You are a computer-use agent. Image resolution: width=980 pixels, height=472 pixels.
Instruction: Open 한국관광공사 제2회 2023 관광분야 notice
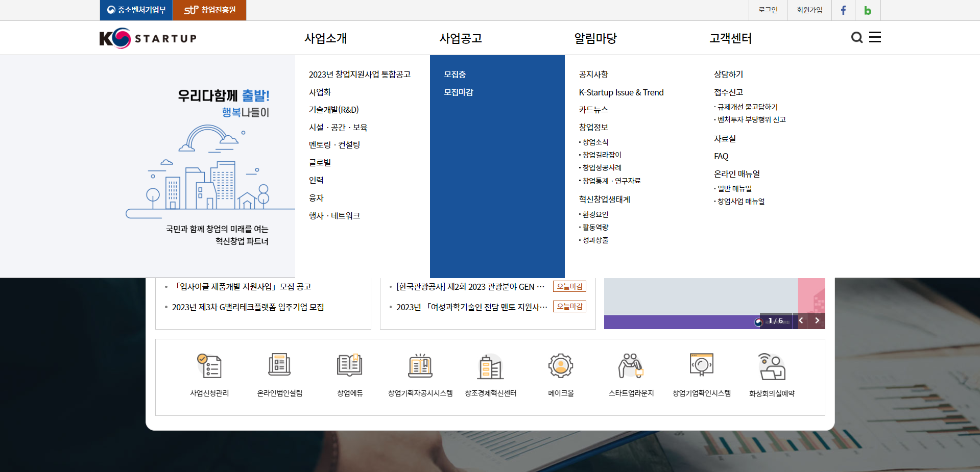[470, 287]
